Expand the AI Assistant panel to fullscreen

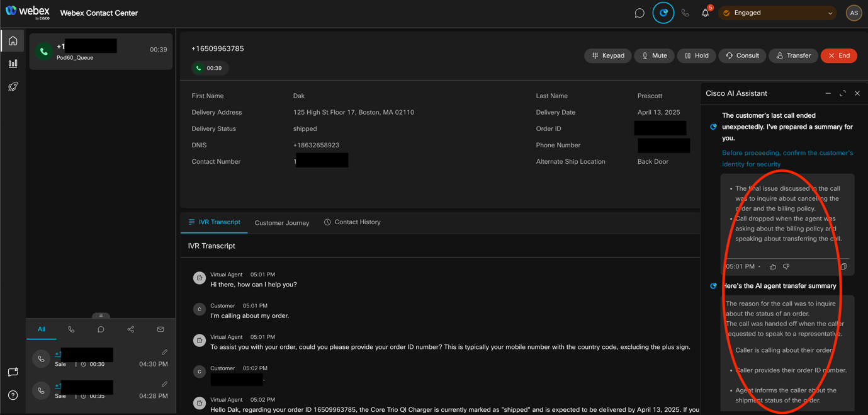click(842, 93)
